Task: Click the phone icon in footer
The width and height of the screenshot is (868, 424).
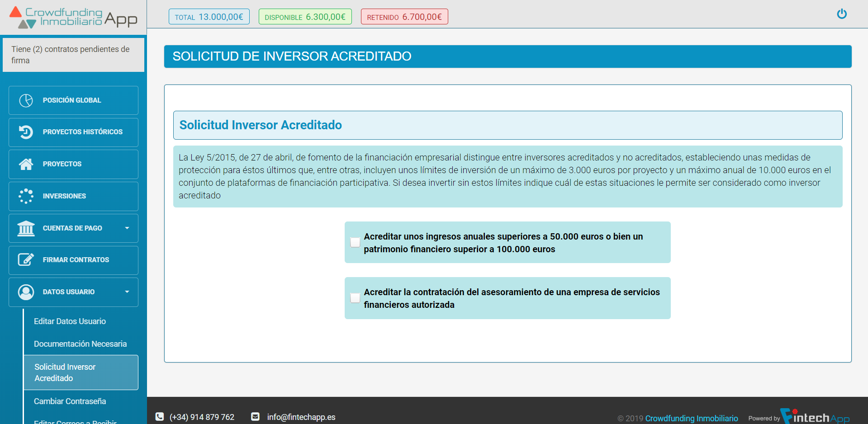Action: pos(160,417)
